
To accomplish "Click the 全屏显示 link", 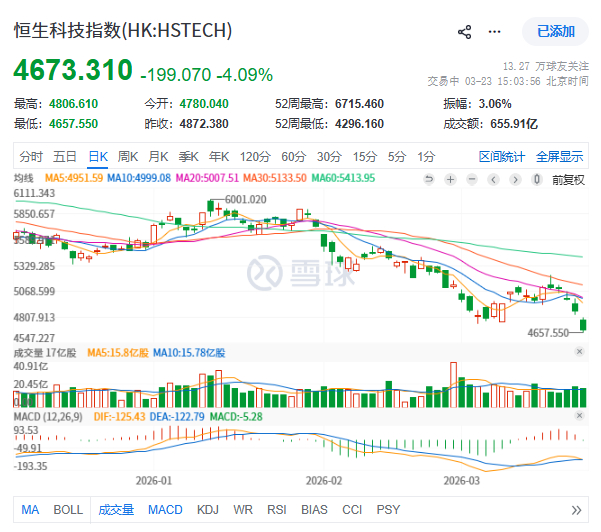I will pos(560,157).
